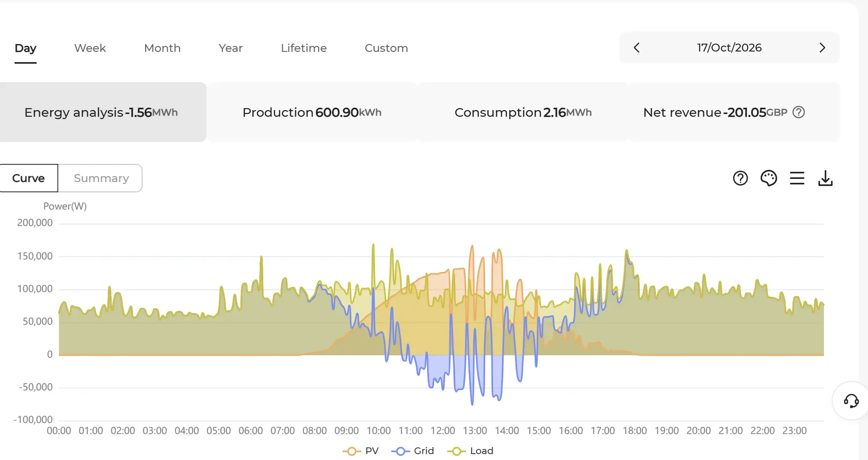Toggle Load series in legend
Screen dimensions: 868x460
tap(470, 451)
